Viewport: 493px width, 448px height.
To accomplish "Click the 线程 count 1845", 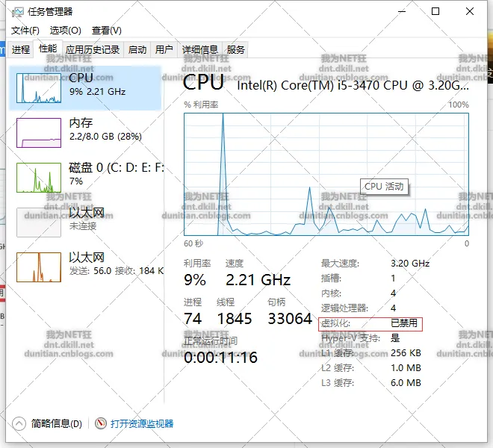I will [x=235, y=319].
